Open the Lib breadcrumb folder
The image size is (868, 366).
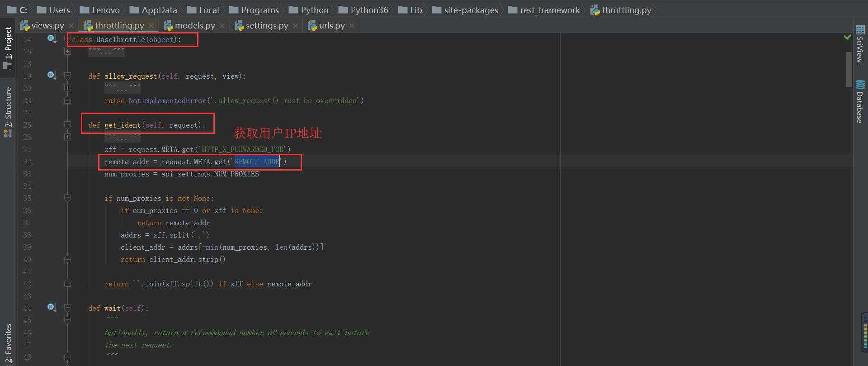click(410, 10)
